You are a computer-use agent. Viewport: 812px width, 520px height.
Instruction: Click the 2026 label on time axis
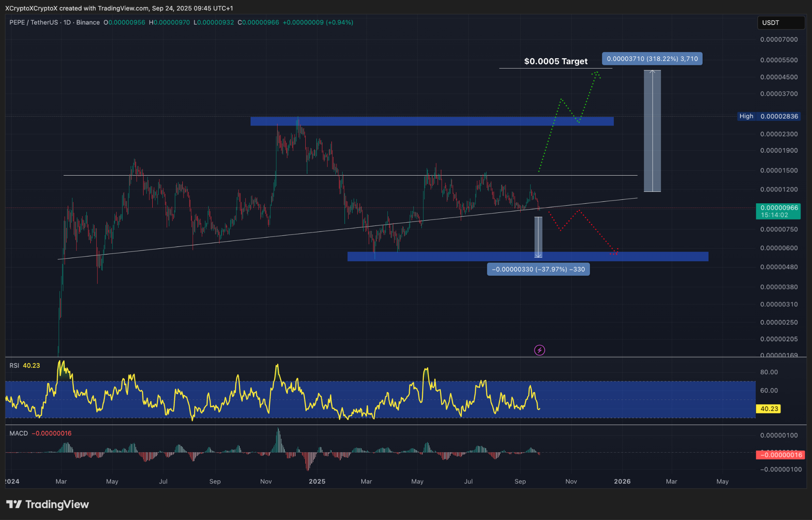tap(622, 481)
